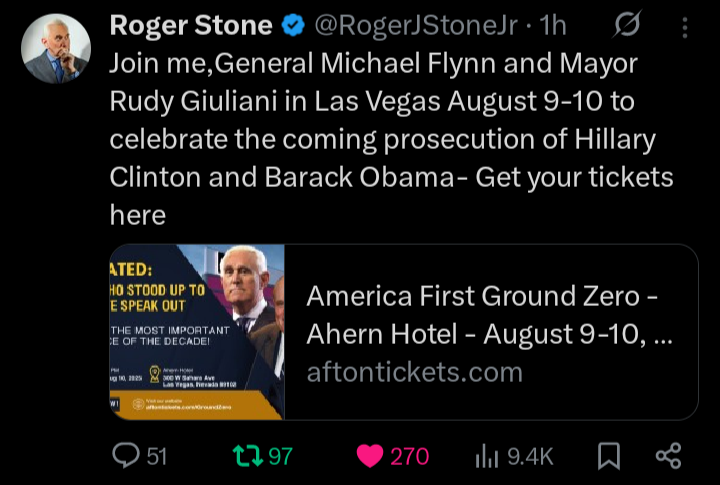Image resolution: width=720 pixels, height=485 pixels.
Task: Open the tweet body text
Action: (390, 140)
